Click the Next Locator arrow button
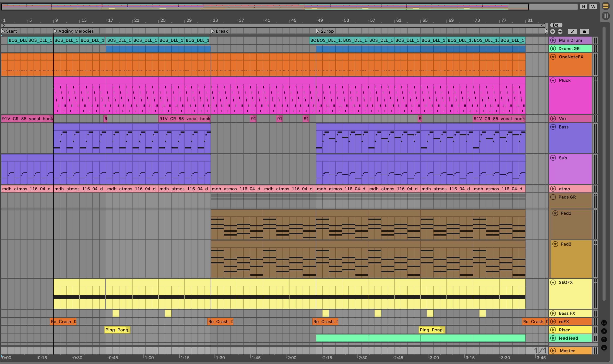 [x=560, y=31]
